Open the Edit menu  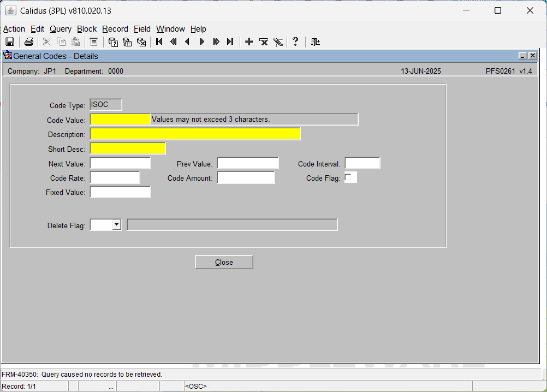click(x=37, y=29)
